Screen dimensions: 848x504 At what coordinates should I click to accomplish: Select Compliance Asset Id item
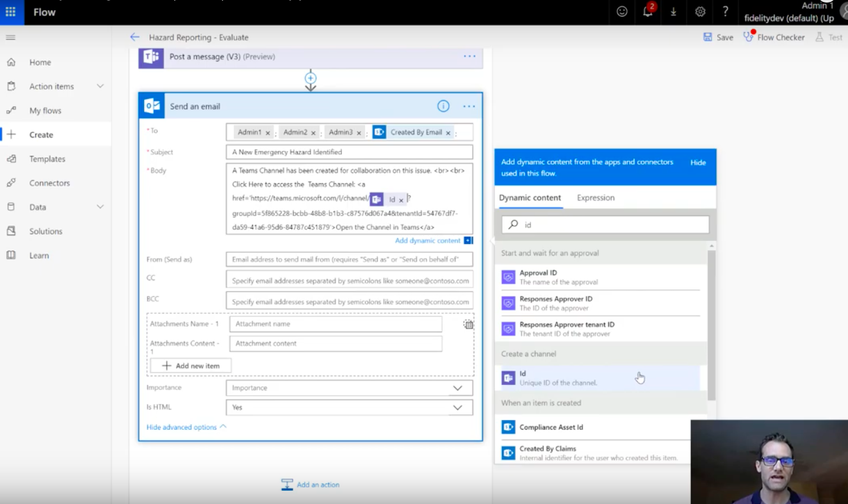(x=600, y=427)
